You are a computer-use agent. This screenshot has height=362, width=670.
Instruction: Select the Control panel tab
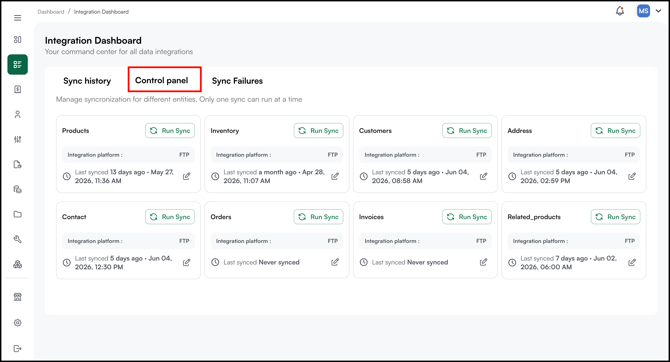pyautogui.click(x=162, y=80)
